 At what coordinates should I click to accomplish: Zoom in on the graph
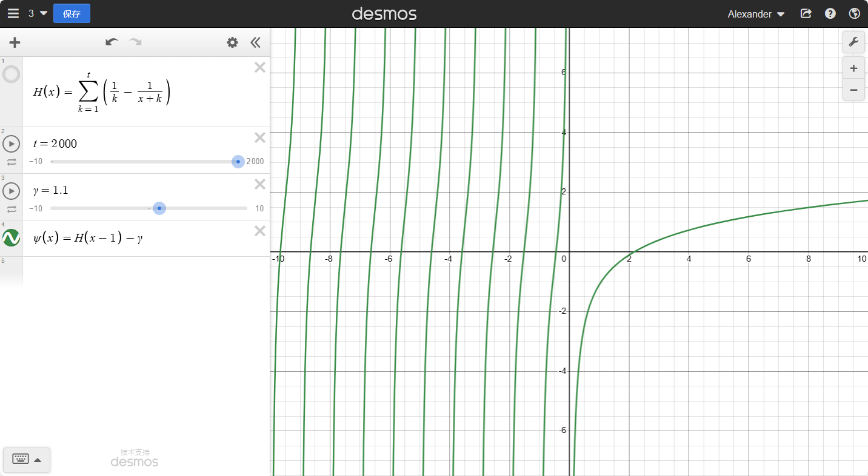point(853,68)
